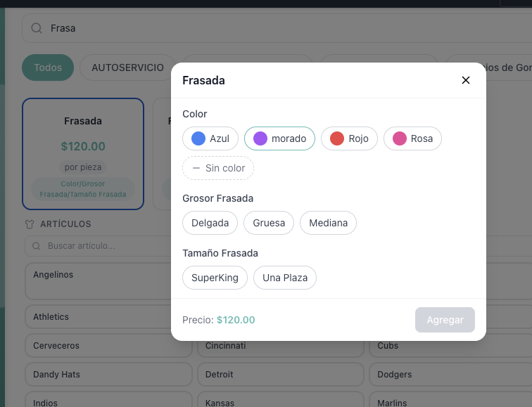Image resolution: width=532 pixels, height=407 pixels.
Task: Click the magnifier icon in Buscar artículo
Action: tap(37, 246)
